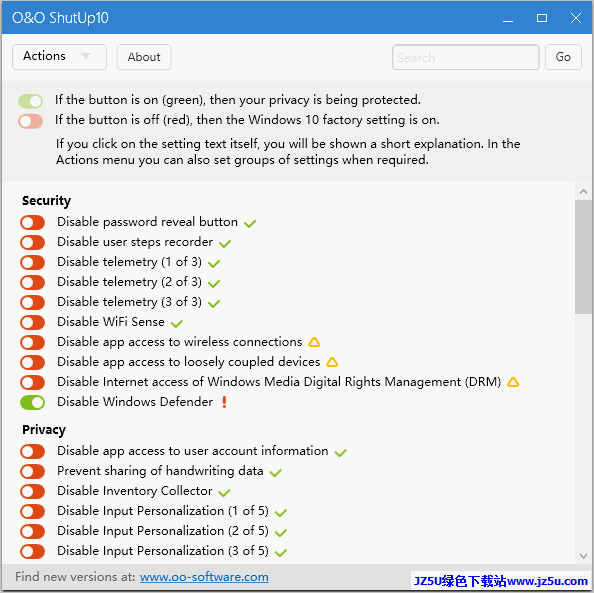
Task: Open the Actions dropdown menu
Action: pyautogui.click(x=59, y=57)
